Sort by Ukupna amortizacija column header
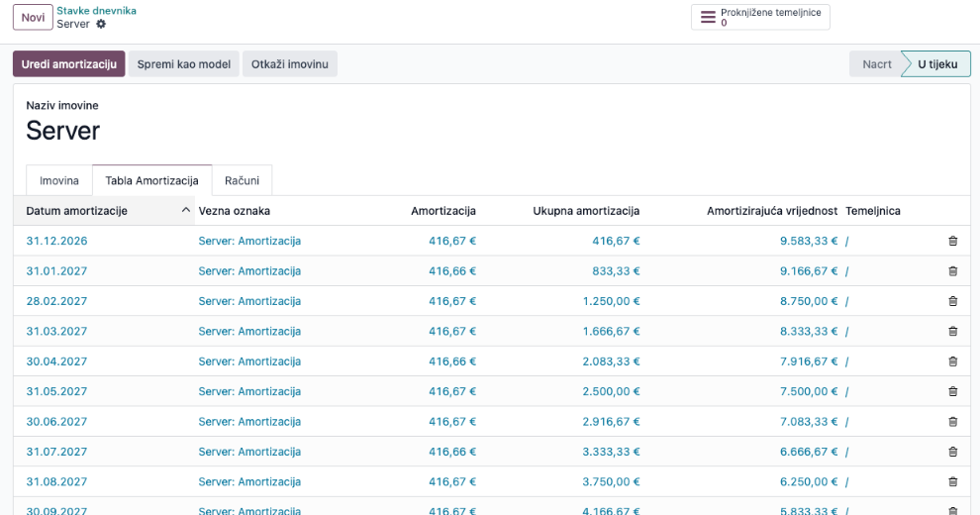980x515 pixels. point(586,211)
